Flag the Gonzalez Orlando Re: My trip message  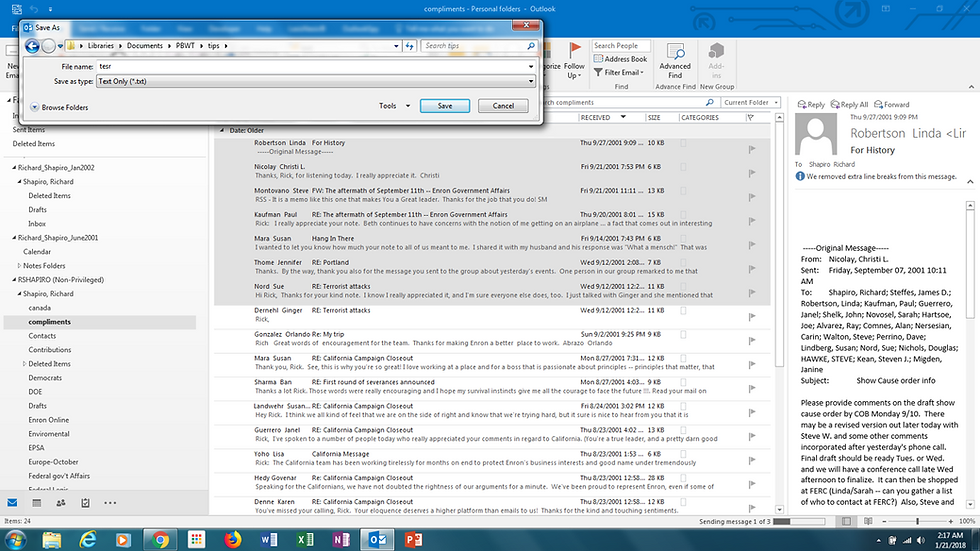point(752,340)
